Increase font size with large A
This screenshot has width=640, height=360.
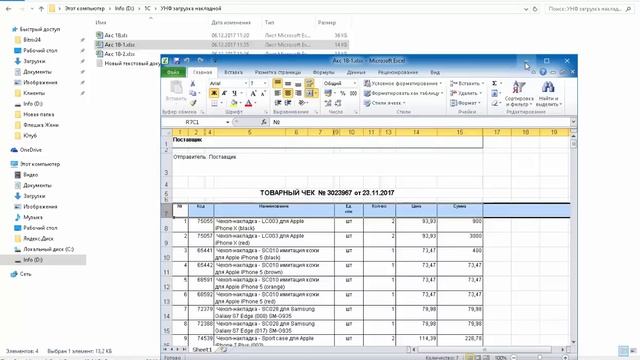253,93
